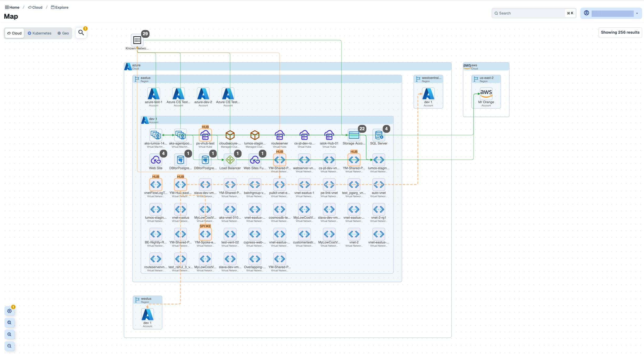The width and height of the screenshot is (644, 355).
Task: Collapse the eastus region header
Action: (267, 79)
